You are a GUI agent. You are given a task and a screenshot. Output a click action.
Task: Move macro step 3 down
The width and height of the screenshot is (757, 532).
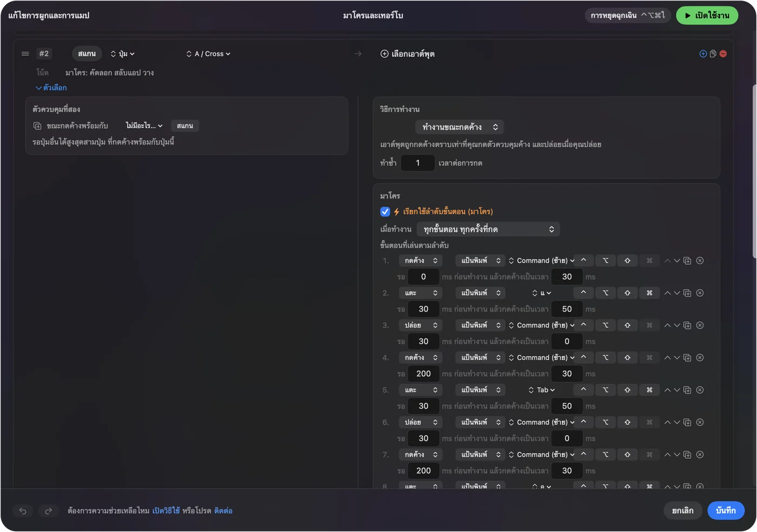point(676,325)
